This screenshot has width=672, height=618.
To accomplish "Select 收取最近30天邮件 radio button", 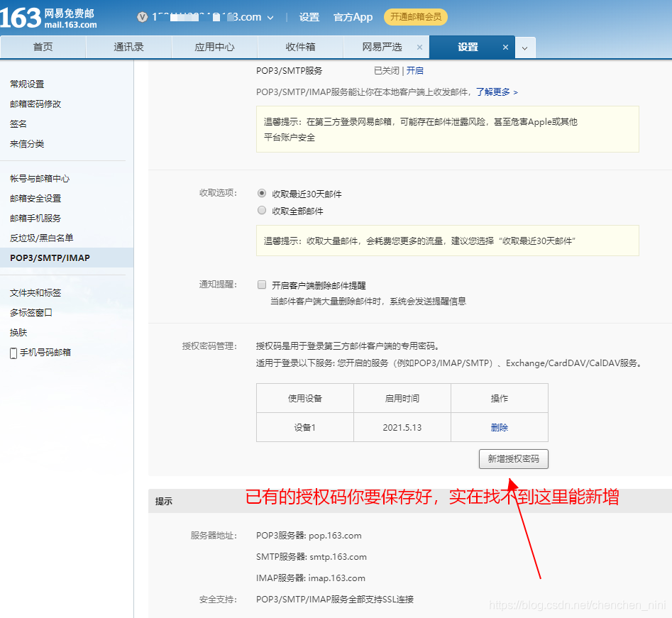I will pos(262,193).
